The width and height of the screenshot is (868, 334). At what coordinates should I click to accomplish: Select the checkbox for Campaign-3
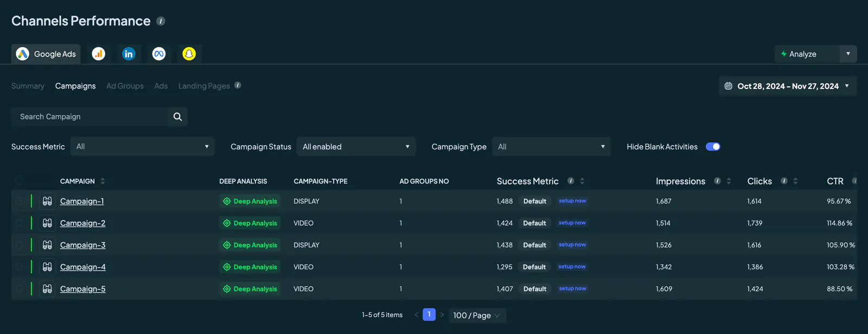(19, 245)
